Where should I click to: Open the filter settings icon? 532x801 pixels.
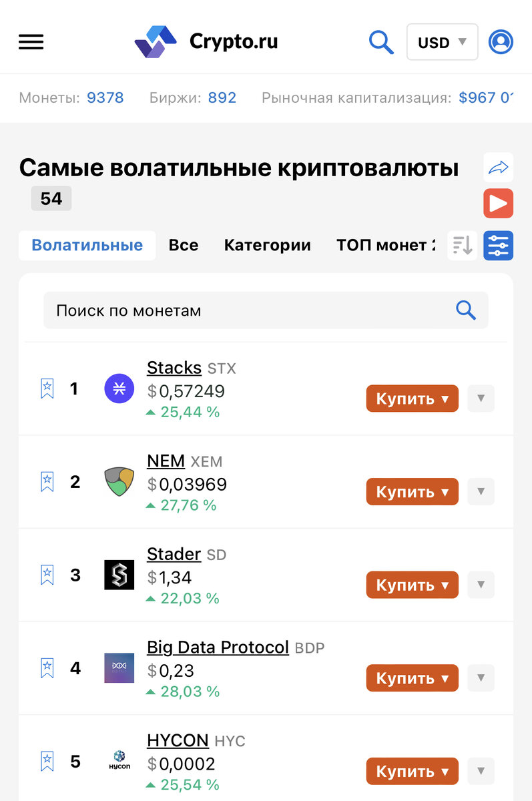pos(498,245)
